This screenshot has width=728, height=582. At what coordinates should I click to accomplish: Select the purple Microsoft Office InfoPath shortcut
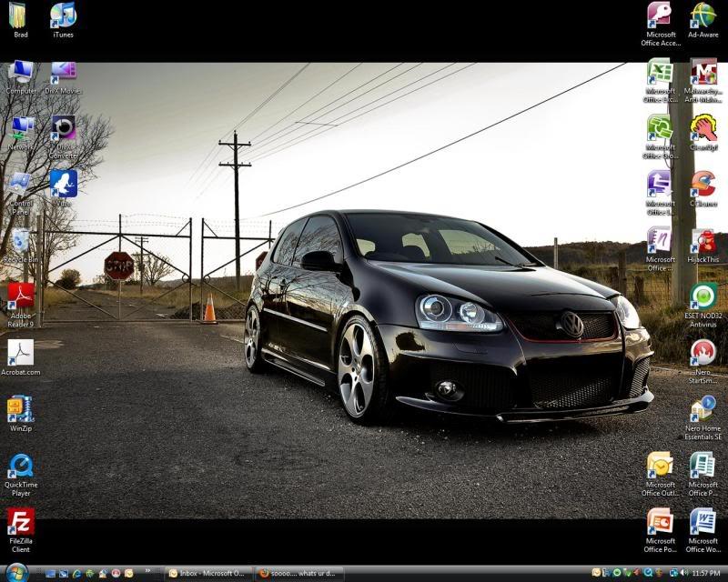tap(661, 193)
